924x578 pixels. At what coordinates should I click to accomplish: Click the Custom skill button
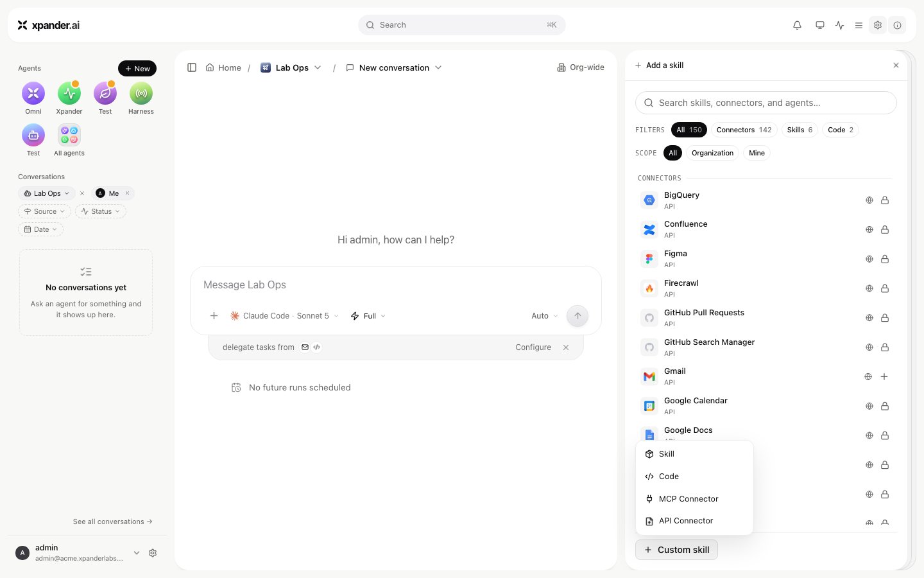tap(676, 550)
